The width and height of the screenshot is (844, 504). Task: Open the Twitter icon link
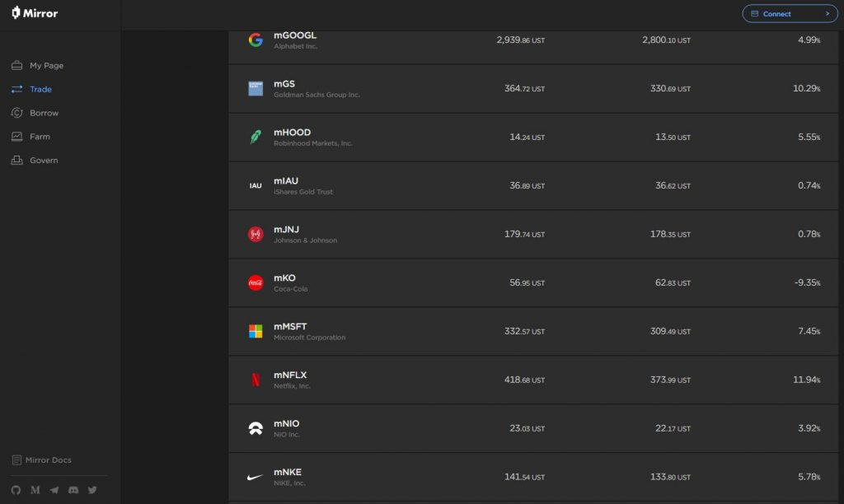point(92,490)
